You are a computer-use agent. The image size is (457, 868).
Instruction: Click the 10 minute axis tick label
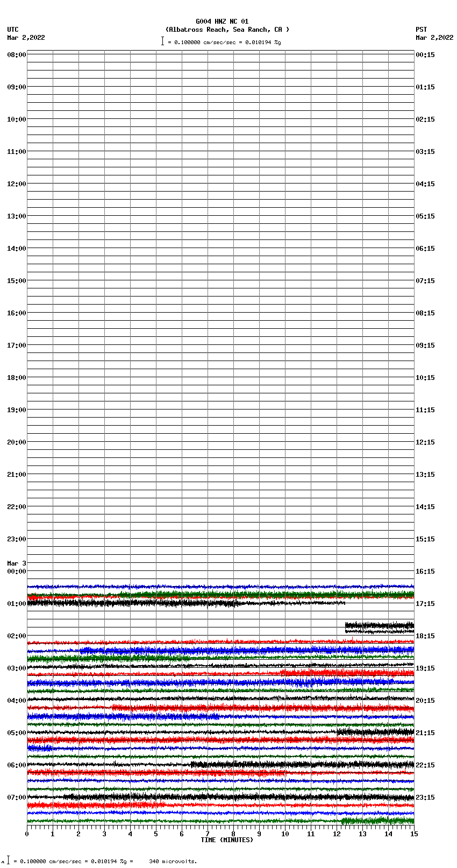285,834
